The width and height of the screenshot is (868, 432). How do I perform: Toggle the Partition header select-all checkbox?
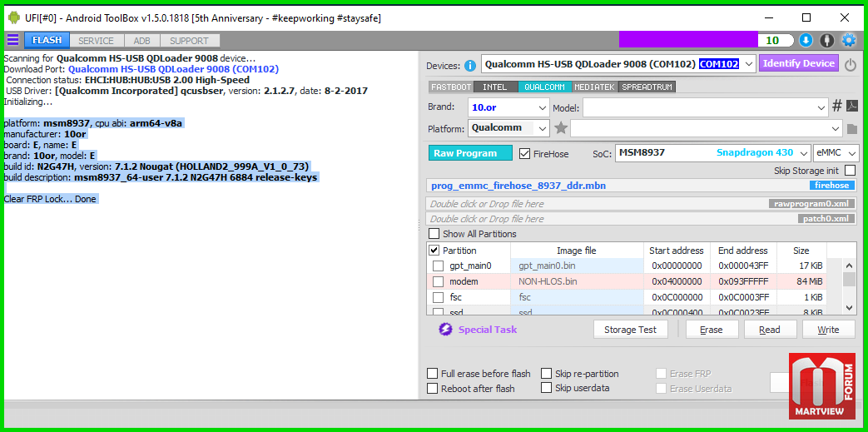(x=434, y=251)
